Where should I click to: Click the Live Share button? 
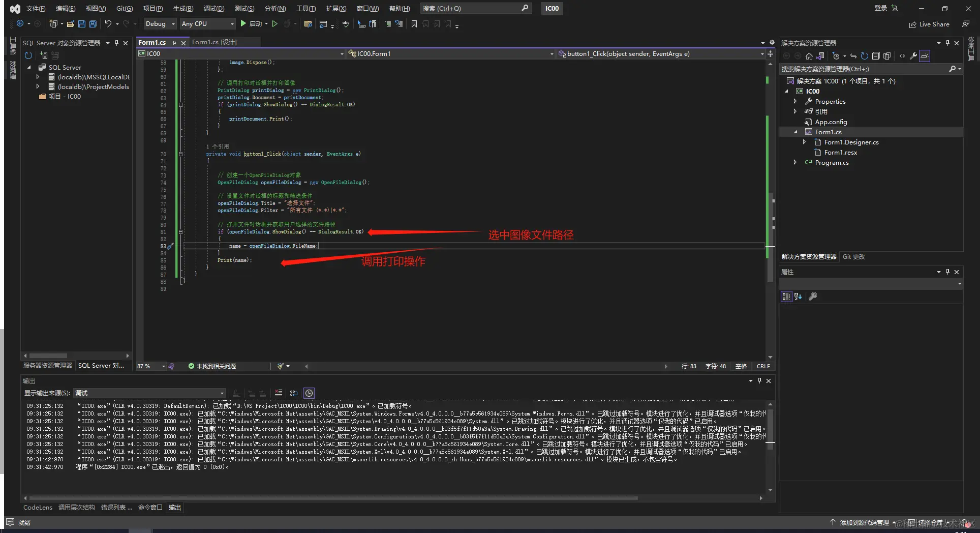(929, 24)
